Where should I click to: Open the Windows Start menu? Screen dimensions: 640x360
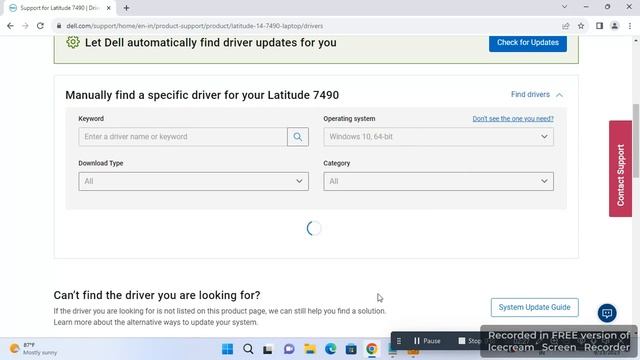click(x=227, y=349)
